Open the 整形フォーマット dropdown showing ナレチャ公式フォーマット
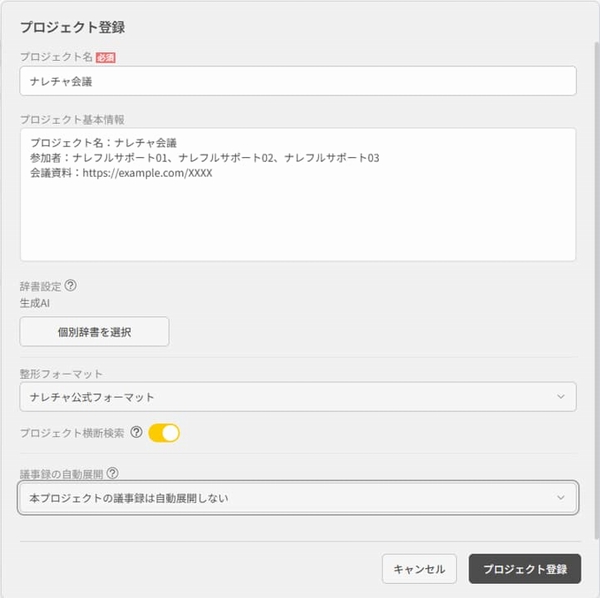 coord(297,397)
